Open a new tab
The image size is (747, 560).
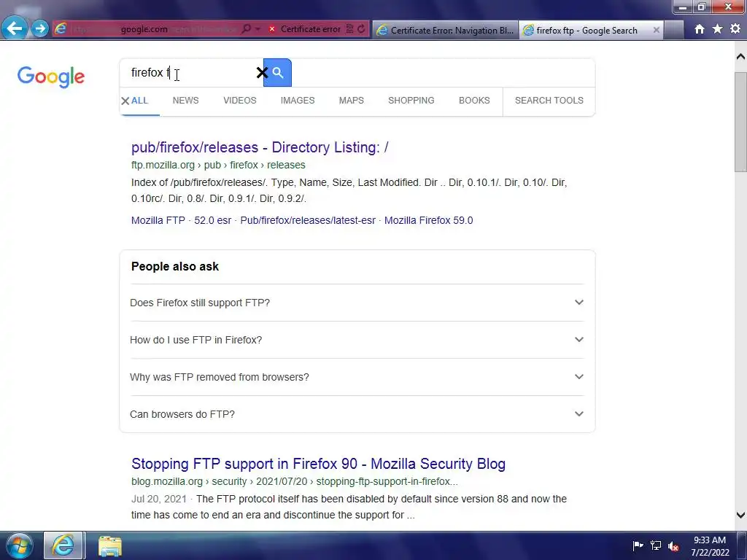pyautogui.click(x=674, y=30)
